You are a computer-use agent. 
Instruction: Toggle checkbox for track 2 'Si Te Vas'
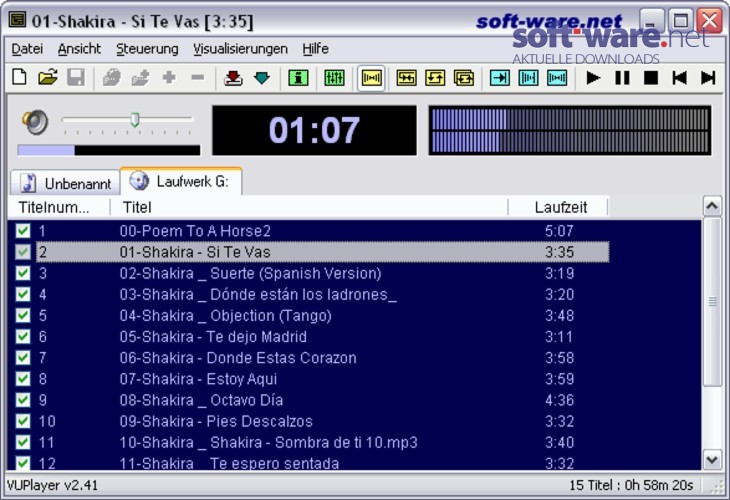tap(23, 252)
